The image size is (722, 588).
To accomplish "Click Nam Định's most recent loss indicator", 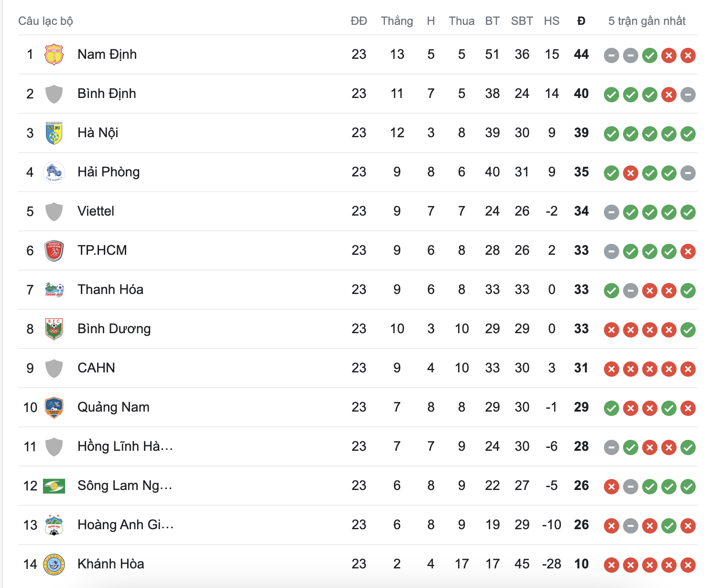I will click(x=688, y=55).
